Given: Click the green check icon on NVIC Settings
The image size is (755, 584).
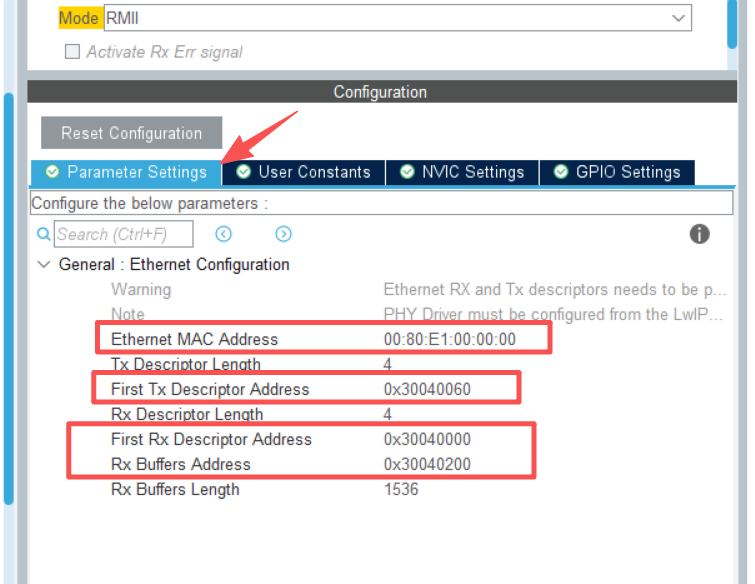Looking at the screenshot, I should (x=407, y=172).
